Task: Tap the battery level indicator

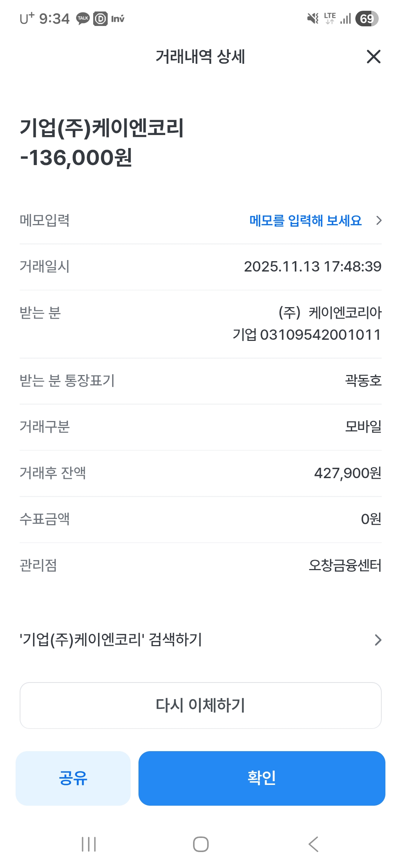Action: [x=366, y=19]
